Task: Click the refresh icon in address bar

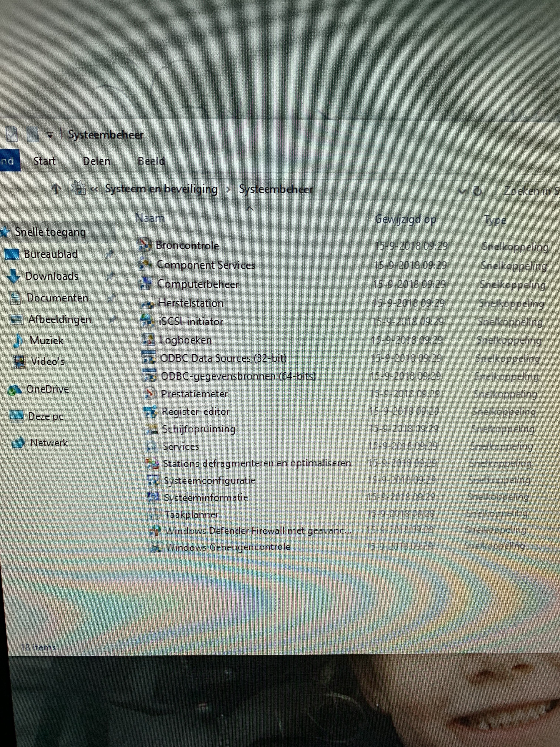Action: pyautogui.click(x=477, y=191)
